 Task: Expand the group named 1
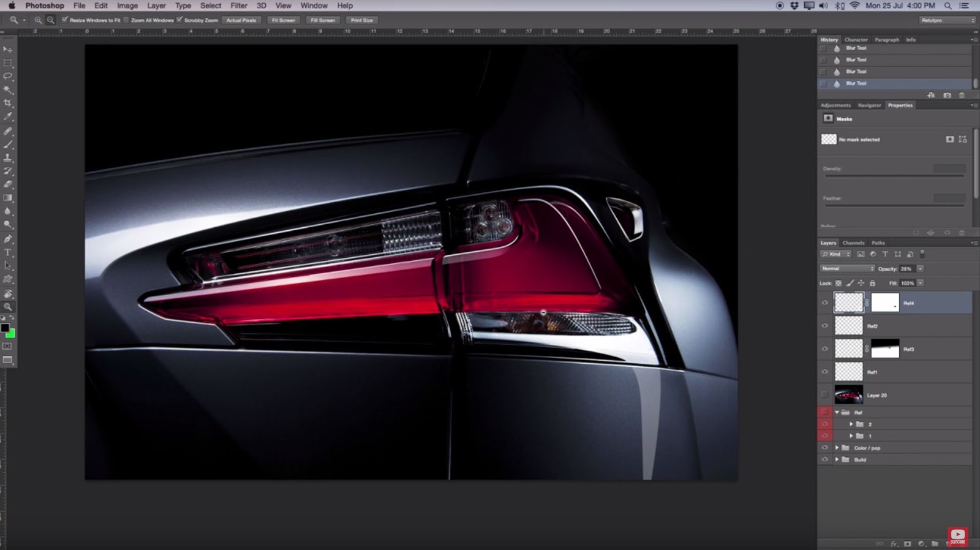point(851,436)
